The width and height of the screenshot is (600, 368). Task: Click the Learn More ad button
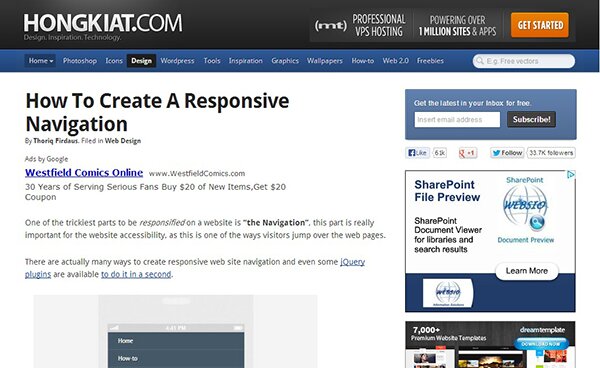pyautogui.click(x=527, y=271)
